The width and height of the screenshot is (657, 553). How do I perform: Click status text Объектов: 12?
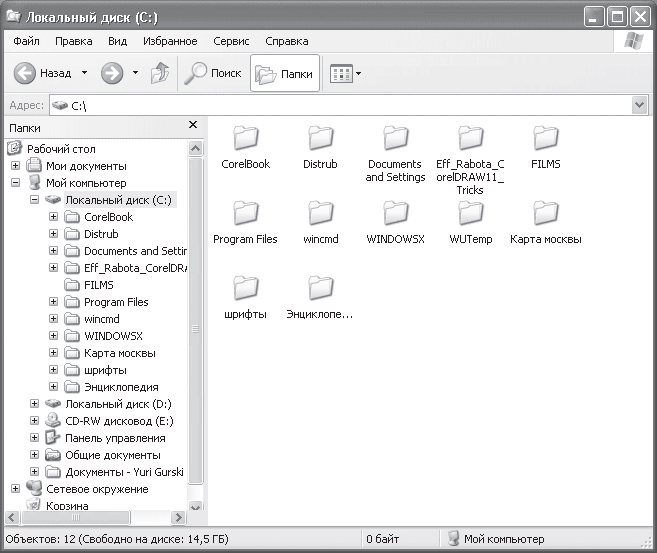(40, 539)
